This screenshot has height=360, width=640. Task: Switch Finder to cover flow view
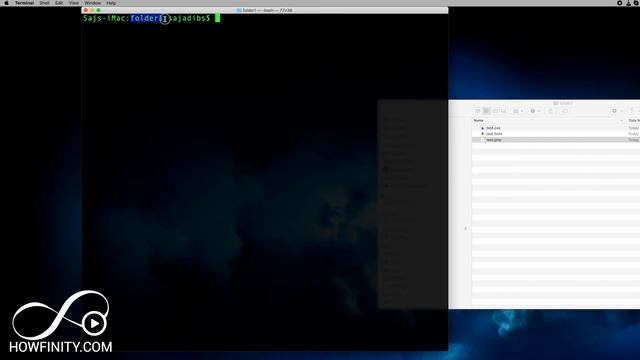(x=504, y=111)
